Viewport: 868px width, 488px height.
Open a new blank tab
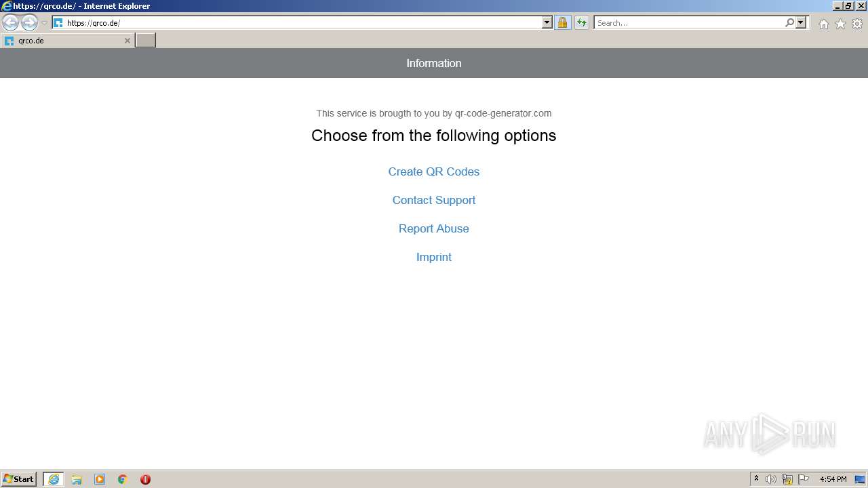click(x=146, y=40)
